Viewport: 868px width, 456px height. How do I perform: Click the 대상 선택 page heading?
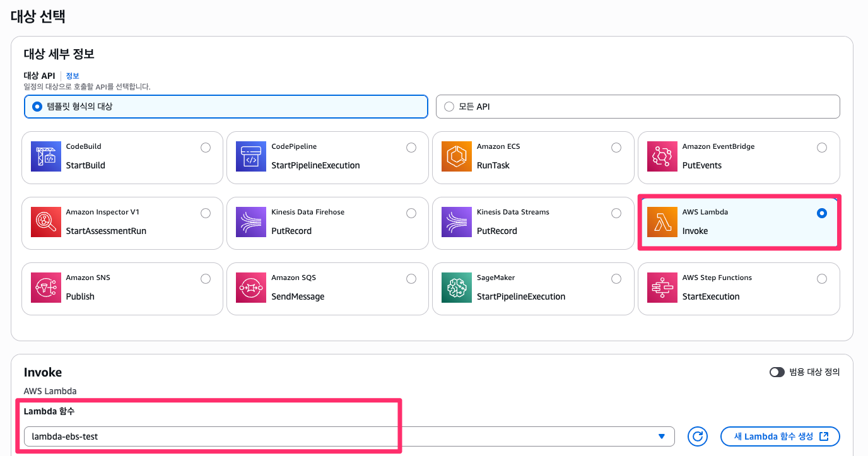[38, 17]
